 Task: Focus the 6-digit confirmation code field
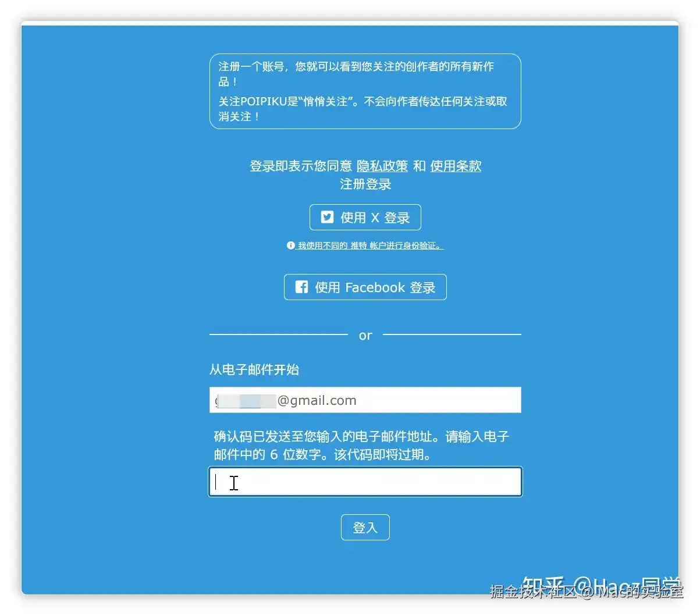point(365,482)
